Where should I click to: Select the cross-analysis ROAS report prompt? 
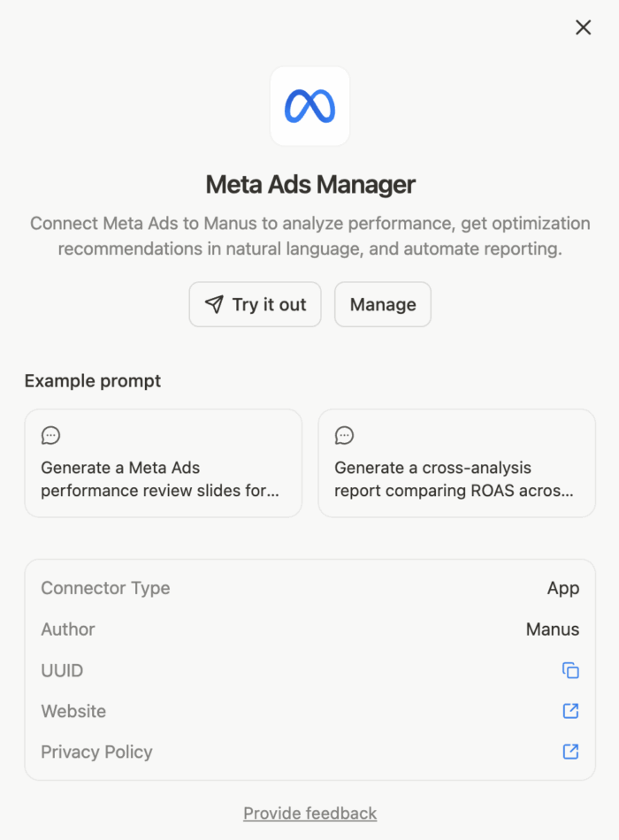click(x=456, y=462)
